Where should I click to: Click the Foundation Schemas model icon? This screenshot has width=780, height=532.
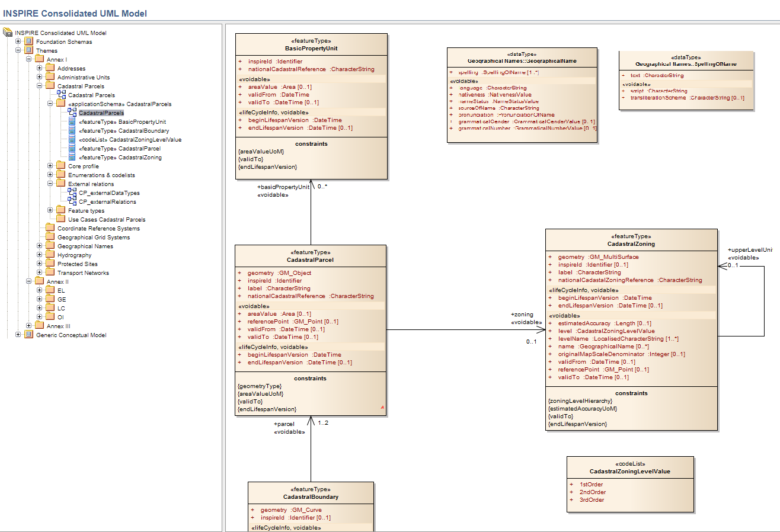click(28, 41)
